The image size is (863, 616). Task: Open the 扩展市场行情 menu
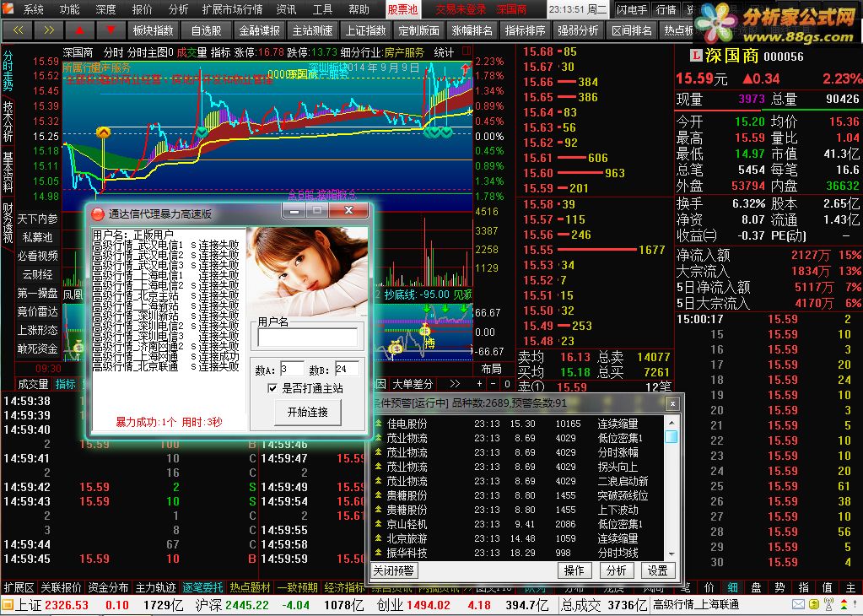tap(232, 9)
